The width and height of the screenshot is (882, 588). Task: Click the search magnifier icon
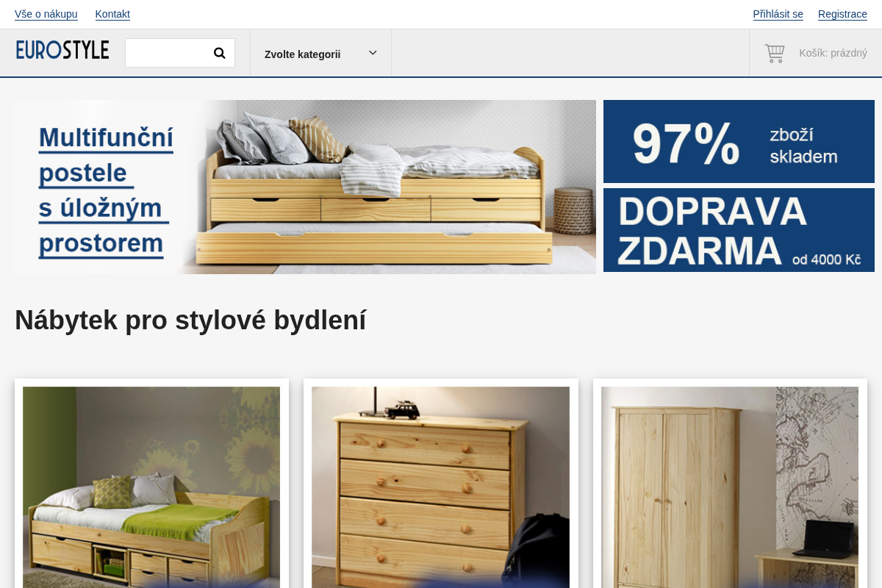point(219,53)
